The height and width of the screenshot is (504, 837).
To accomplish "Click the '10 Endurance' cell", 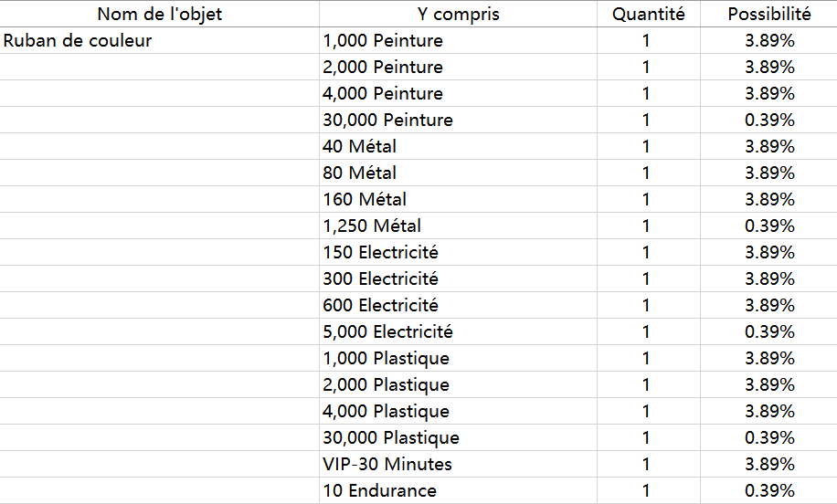I will click(458, 490).
